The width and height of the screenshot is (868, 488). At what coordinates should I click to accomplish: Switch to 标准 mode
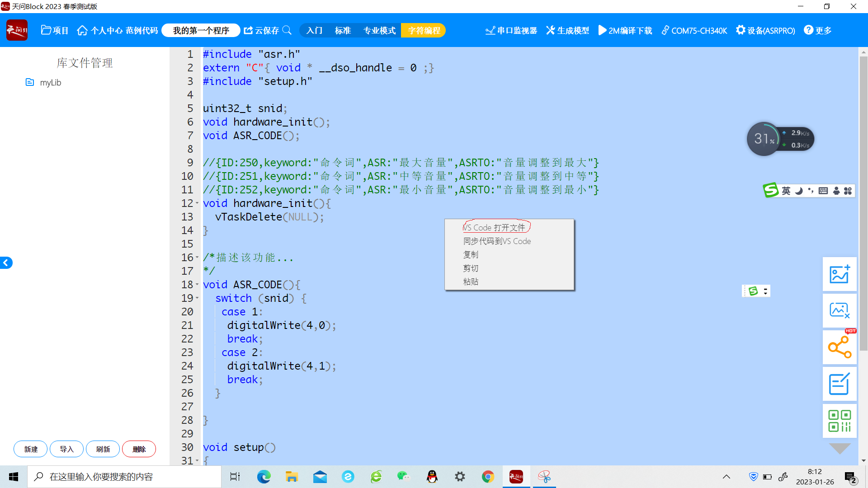pos(343,30)
